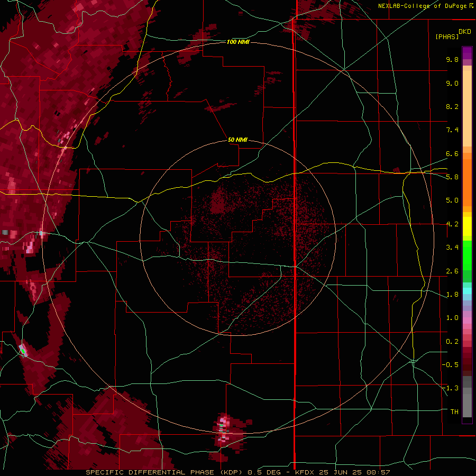Viewport: 476px width, 476px height.
Task: Select the -1.3 value on color scale
Action: click(x=450, y=388)
